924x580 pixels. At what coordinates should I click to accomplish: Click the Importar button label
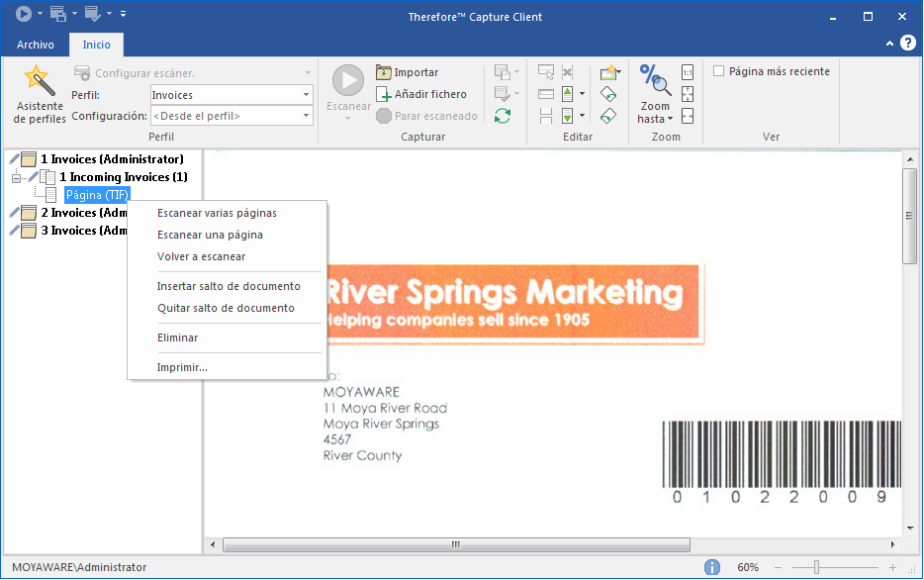pyautogui.click(x=416, y=72)
